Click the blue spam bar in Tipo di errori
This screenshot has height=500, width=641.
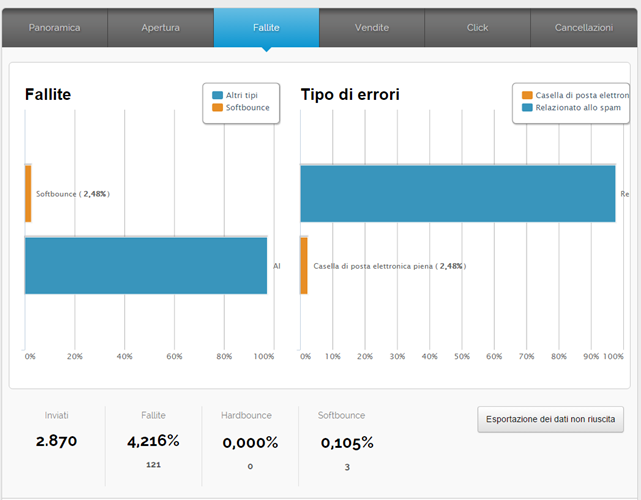point(458,194)
